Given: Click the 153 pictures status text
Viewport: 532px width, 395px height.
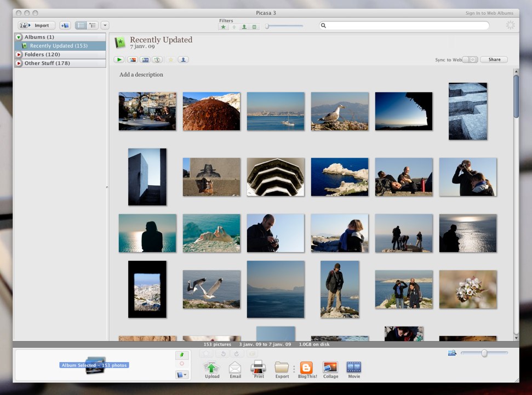Looking at the screenshot, I should [x=217, y=344].
